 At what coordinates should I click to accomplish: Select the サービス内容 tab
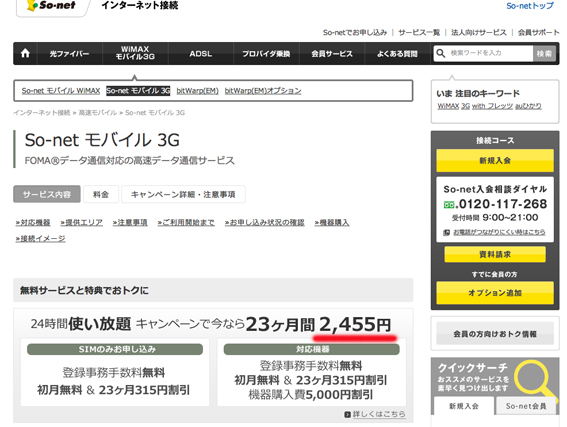click(47, 194)
